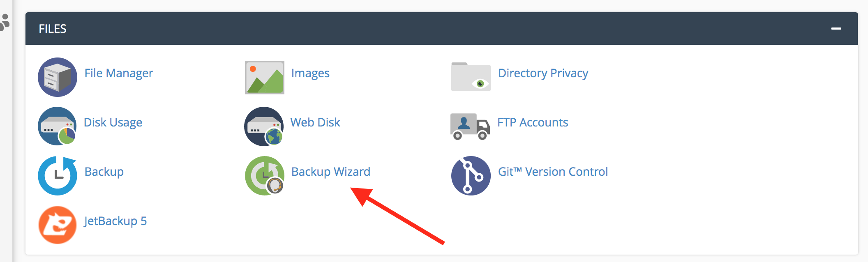Select the Disk Usage pie chart icon
The width and height of the screenshot is (868, 262).
tap(58, 126)
